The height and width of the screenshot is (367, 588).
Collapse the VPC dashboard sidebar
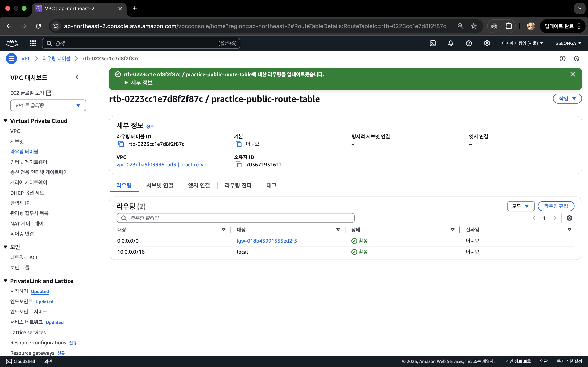click(77, 77)
